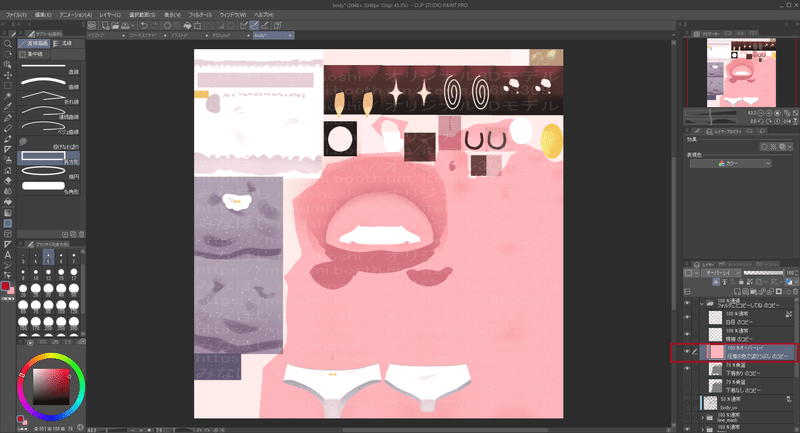Select the Pen tool in toolbar
The image size is (800, 433).
point(8,117)
